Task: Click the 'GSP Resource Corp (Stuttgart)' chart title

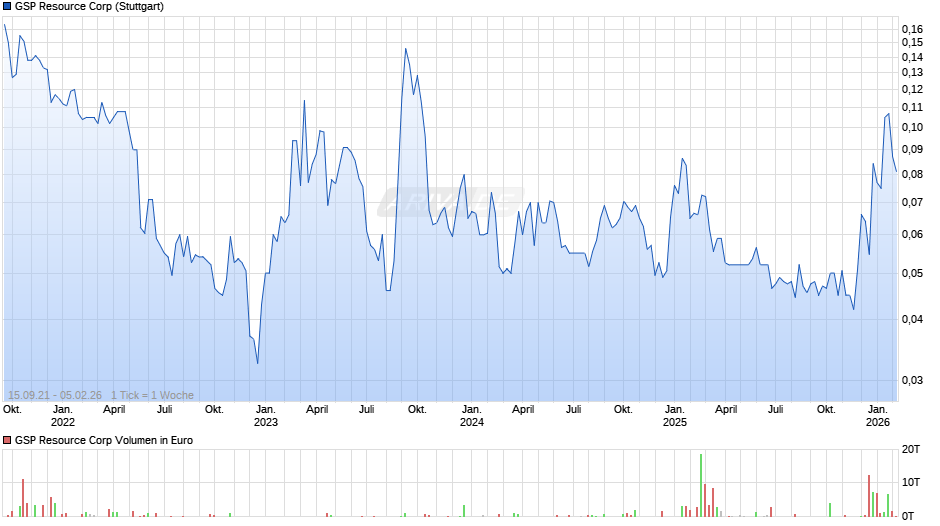Action: pyautogui.click(x=89, y=7)
